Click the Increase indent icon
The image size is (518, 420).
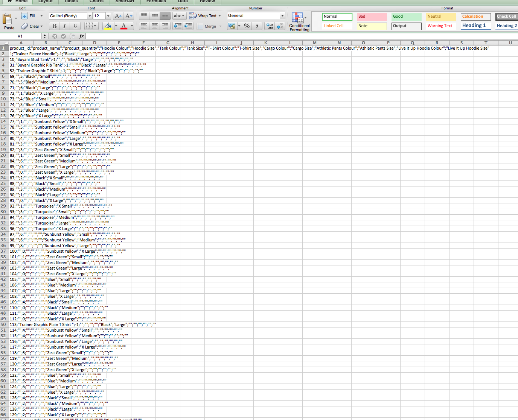pos(188,26)
